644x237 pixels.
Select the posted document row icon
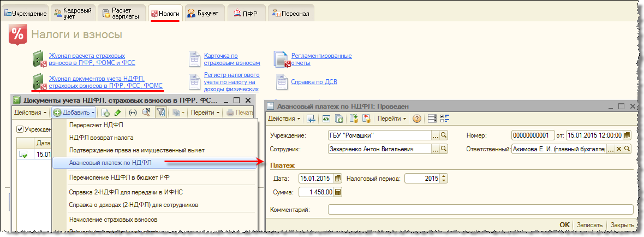[24, 155]
